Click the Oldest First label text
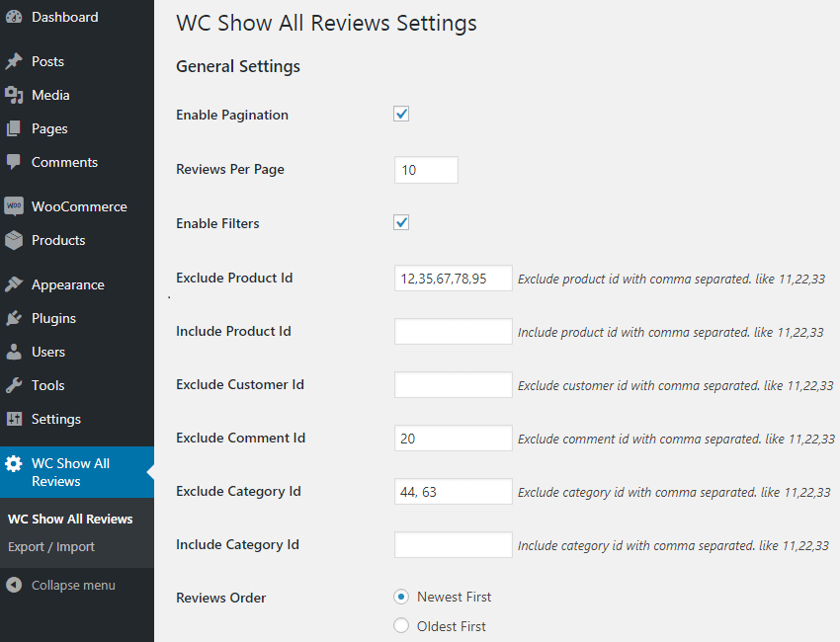 [x=451, y=626]
